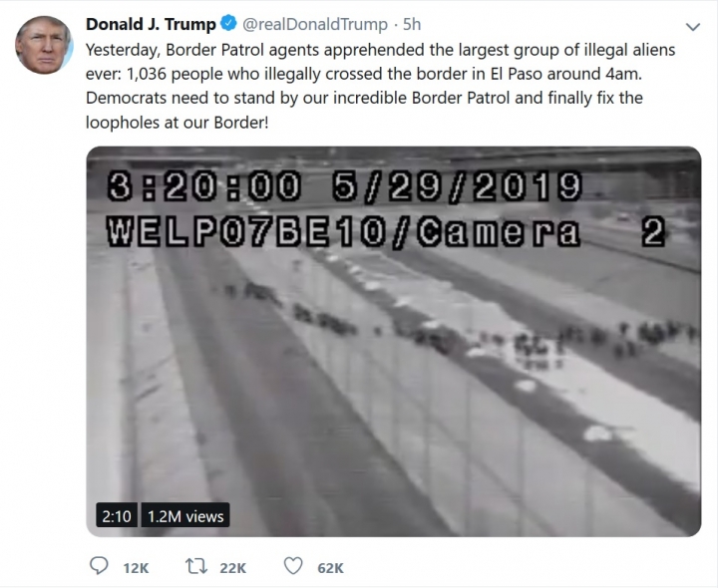Click the 22K retweet count
Image resolution: width=718 pixels, height=588 pixels.
click(233, 568)
